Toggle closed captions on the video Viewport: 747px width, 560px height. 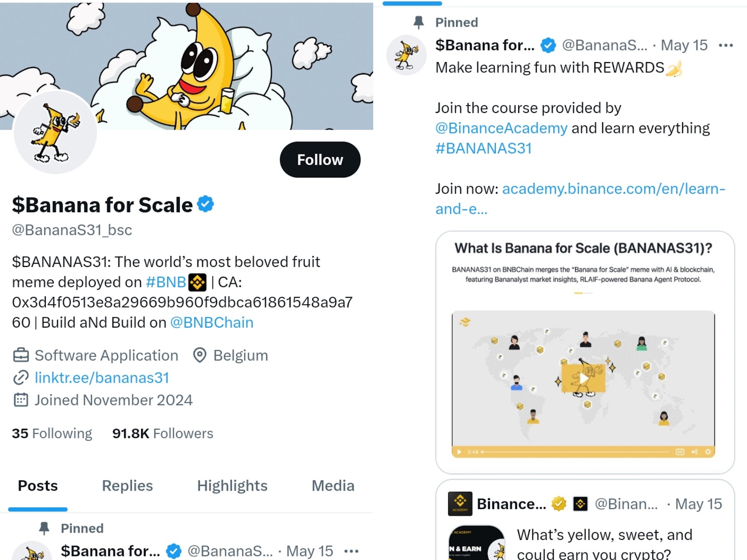pos(680,452)
